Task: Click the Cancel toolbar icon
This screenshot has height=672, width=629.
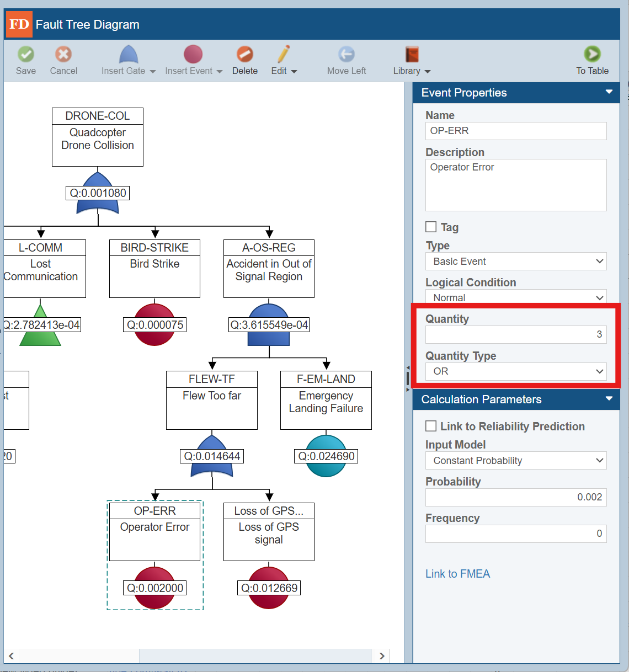Action: [x=63, y=60]
